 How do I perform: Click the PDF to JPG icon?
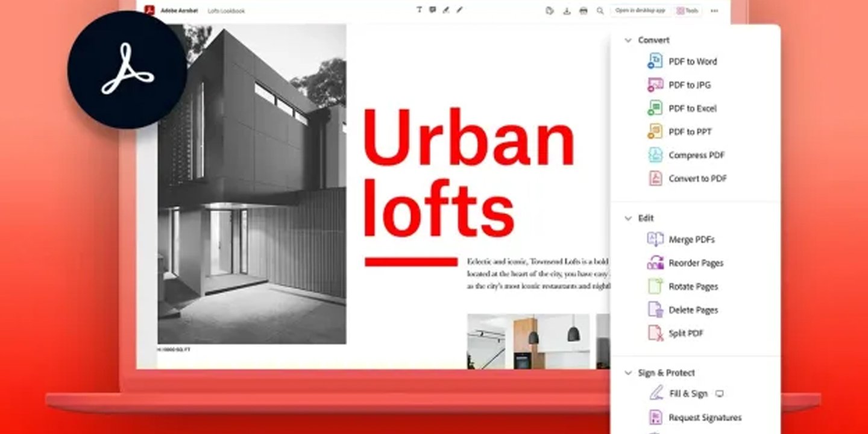tap(655, 84)
